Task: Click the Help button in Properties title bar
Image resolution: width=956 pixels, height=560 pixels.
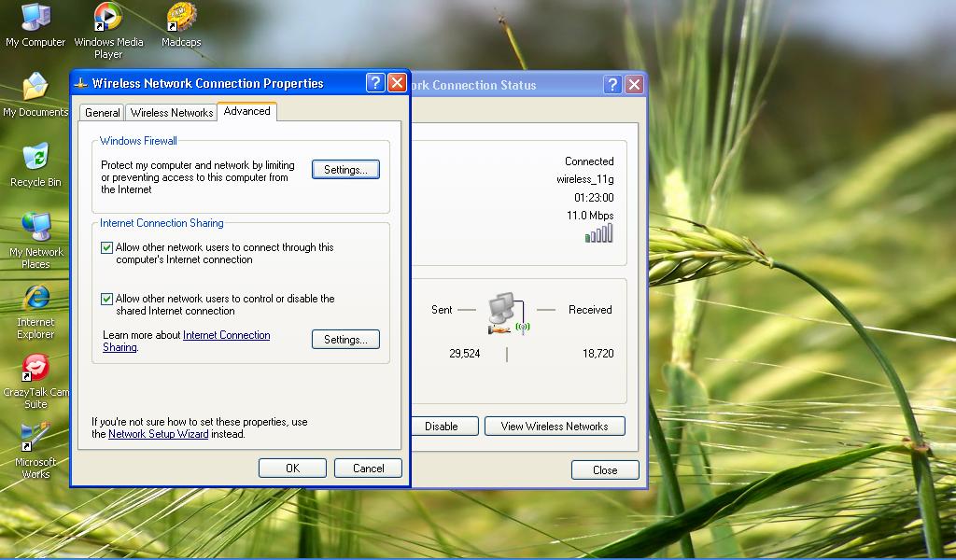Action: (x=375, y=83)
